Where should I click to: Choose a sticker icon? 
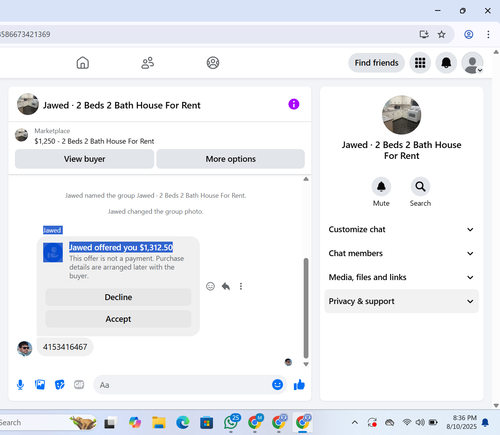pos(60,385)
